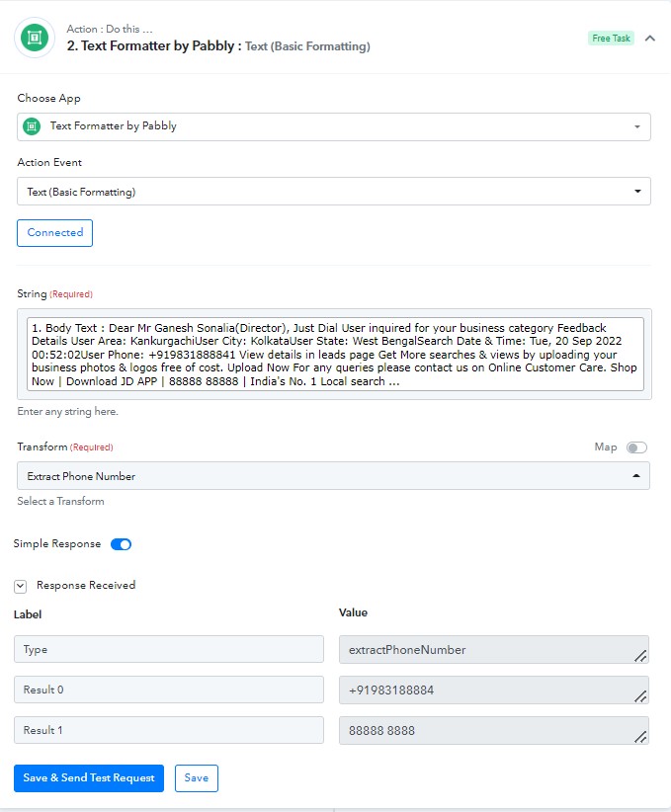Click the 88888 8888 value field
Image resolution: width=671 pixels, height=812 pixels.
494,730
